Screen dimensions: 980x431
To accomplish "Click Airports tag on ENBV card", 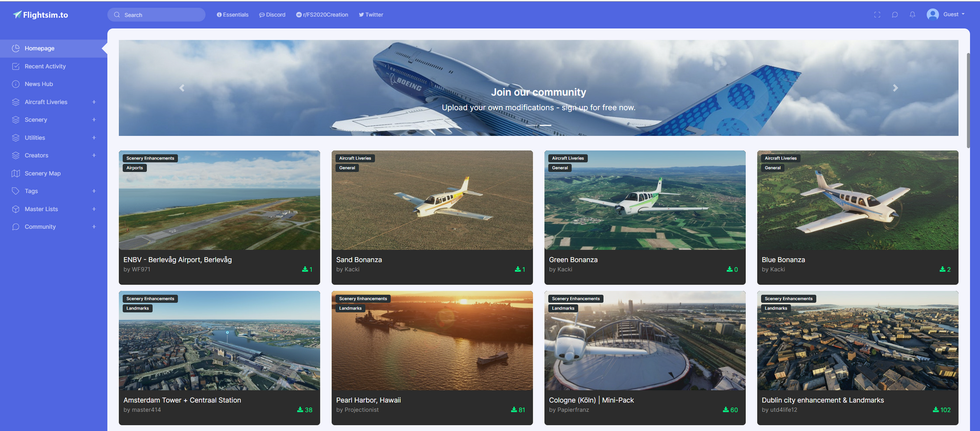I will [x=135, y=168].
